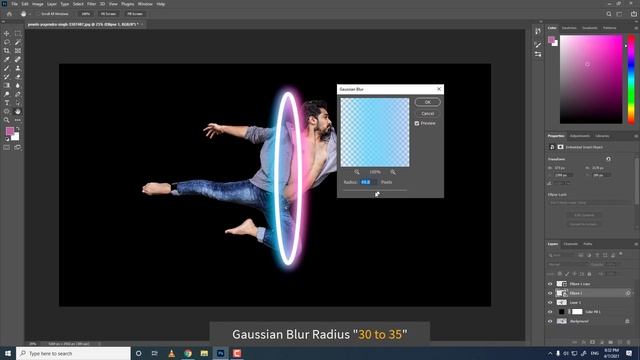Open File Explorer from the taskbar
640x360 pixels.
[x=204, y=353]
